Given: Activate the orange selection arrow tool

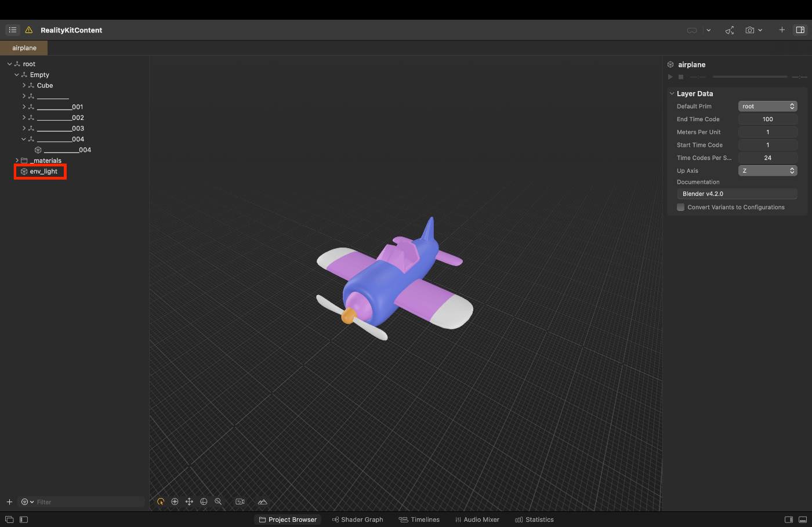Looking at the screenshot, I should (161, 501).
